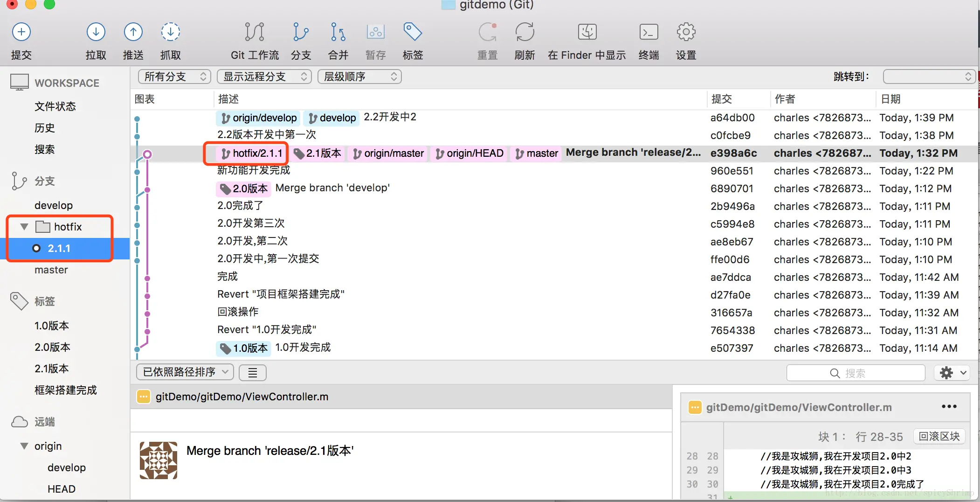
Task: Open the Git 工作流 (Git Flow) tool
Action: [x=255, y=32]
